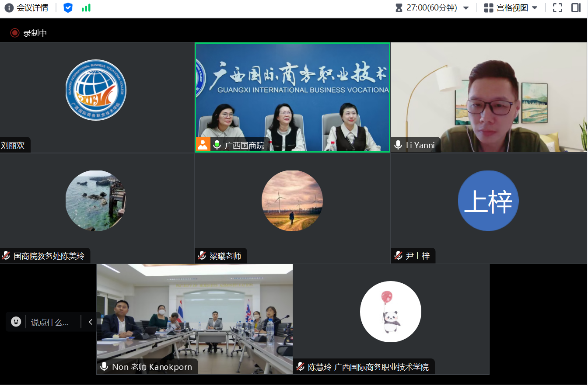Viewport: 588px width, 386px height.
Task: Toggle the side panel icon at top right
Action: pyautogui.click(x=576, y=8)
